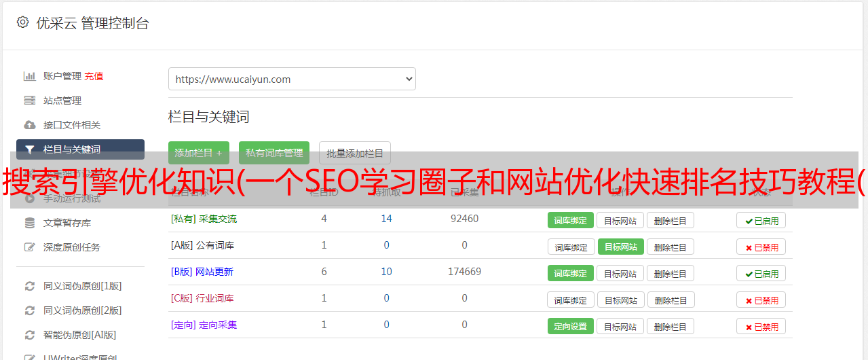Viewport: 868px width, 360px height.
Task: Toggle 已禁用 status for 公有词库
Action: pyautogui.click(x=761, y=247)
